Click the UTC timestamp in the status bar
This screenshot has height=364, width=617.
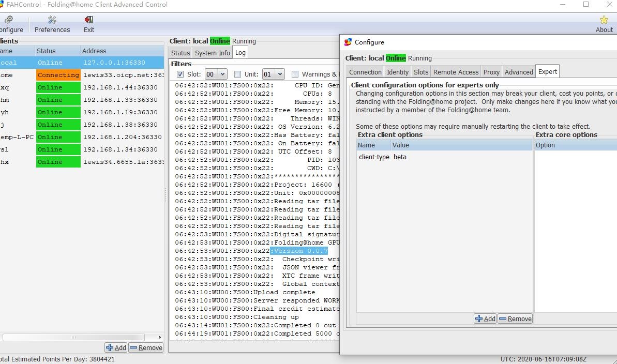click(544, 359)
